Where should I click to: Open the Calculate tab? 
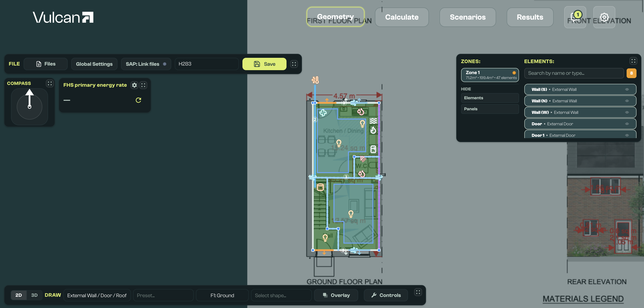click(402, 17)
